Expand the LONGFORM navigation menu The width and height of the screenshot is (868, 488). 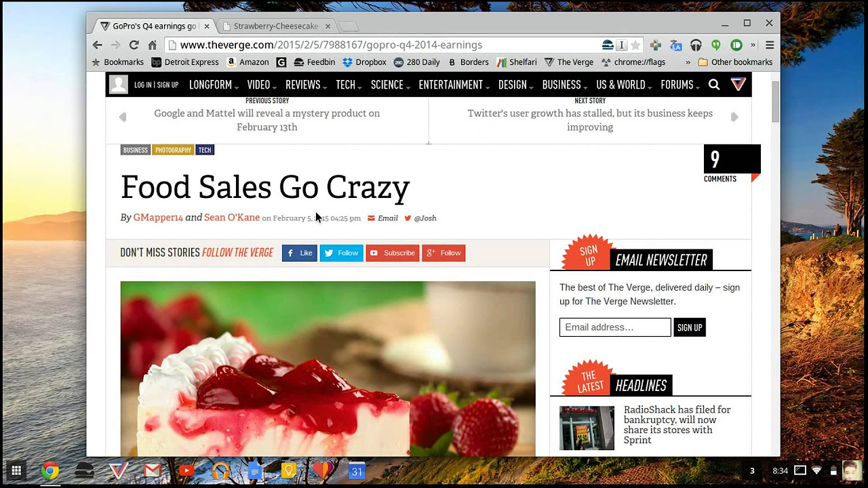(214, 85)
